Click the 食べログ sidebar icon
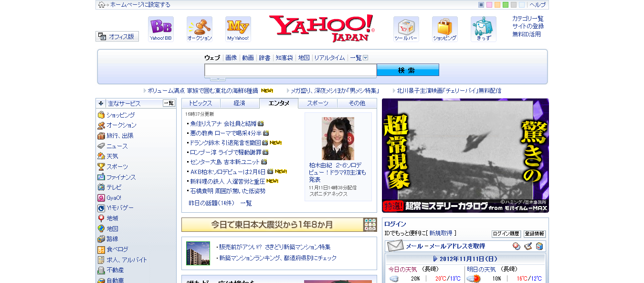The image size is (644, 283). [x=101, y=250]
